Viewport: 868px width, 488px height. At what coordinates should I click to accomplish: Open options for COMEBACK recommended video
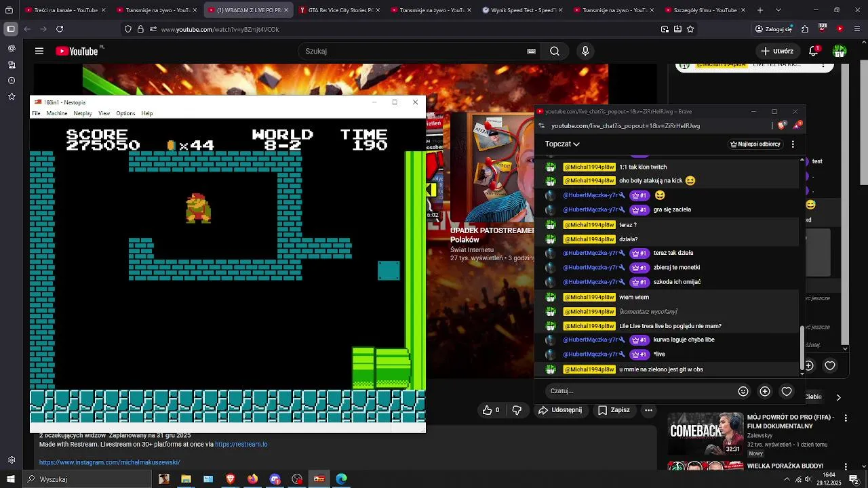(x=846, y=418)
